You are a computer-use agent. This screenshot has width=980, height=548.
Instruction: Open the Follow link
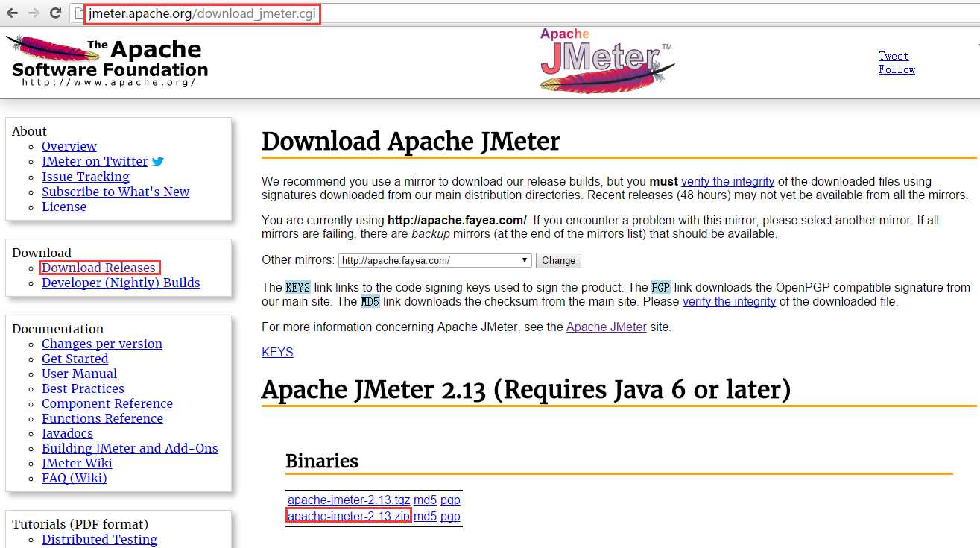click(897, 69)
